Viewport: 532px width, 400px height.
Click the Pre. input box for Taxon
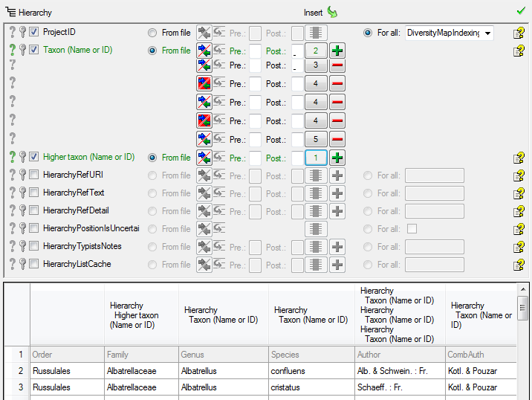point(255,51)
